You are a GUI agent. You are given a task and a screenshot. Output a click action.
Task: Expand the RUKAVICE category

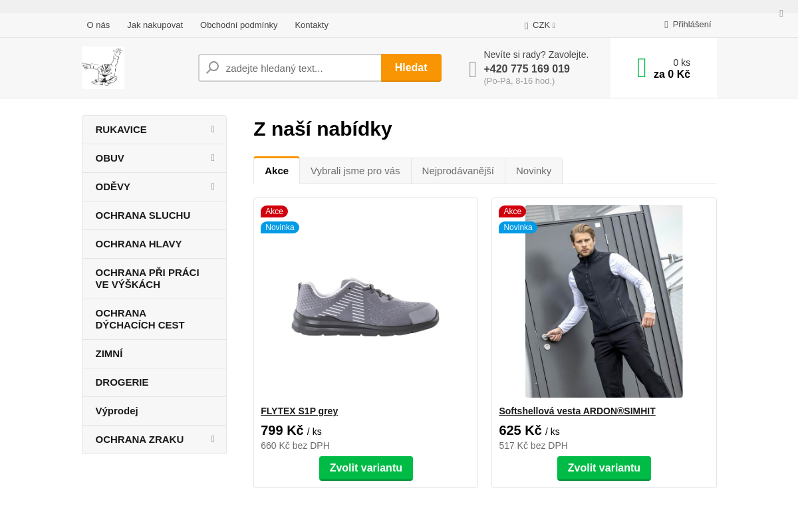[x=212, y=130]
